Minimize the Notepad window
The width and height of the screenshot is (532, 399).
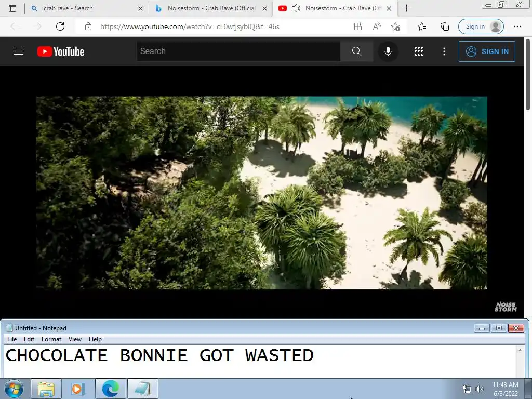point(482,328)
